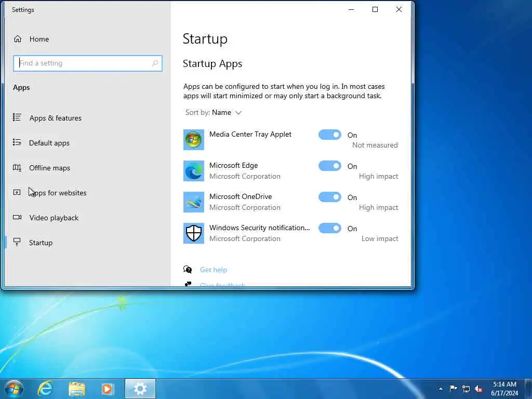Click the network tray icon
532x399 pixels.
(466, 389)
